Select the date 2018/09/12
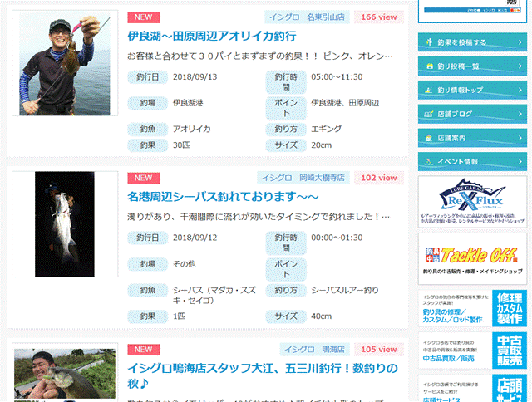The height and width of the screenshot is (402, 532). [x=195, y=238]
